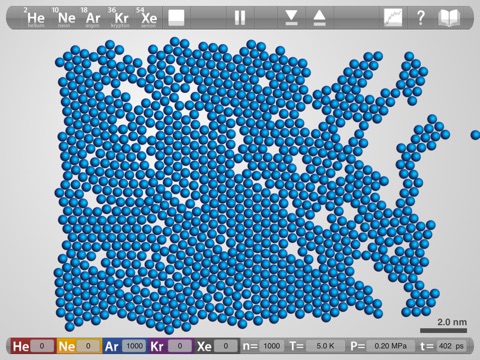Click the Ar count field showing 1000

click(x=135, y=346)
